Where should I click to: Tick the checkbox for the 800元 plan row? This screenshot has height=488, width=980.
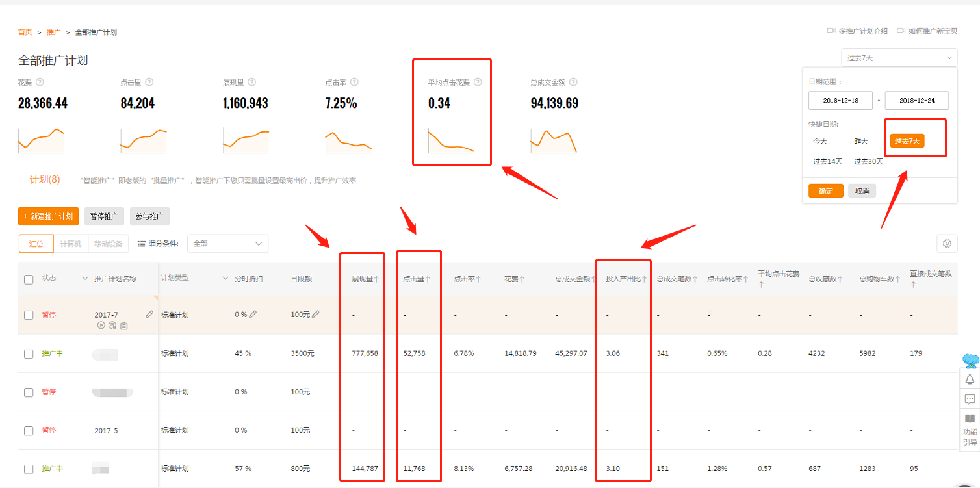coord(29,469)
